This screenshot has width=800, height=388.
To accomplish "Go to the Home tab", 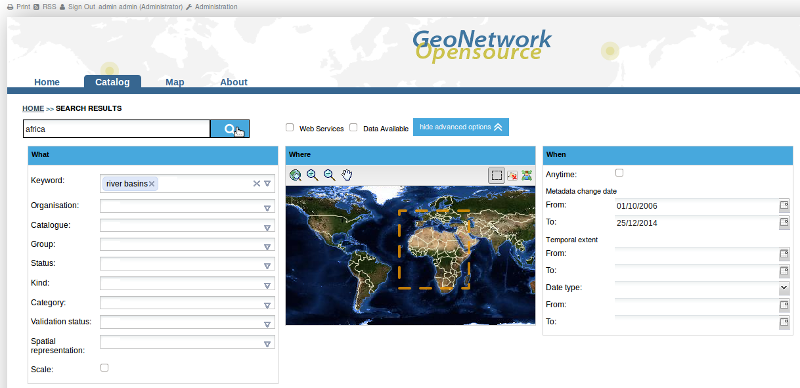I will (47, 82).
